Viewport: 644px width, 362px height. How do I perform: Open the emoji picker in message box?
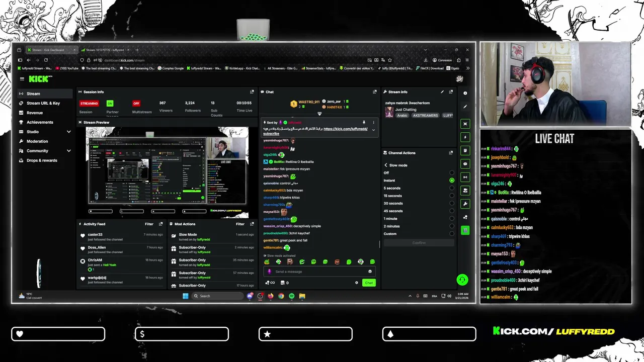[370, 271]
